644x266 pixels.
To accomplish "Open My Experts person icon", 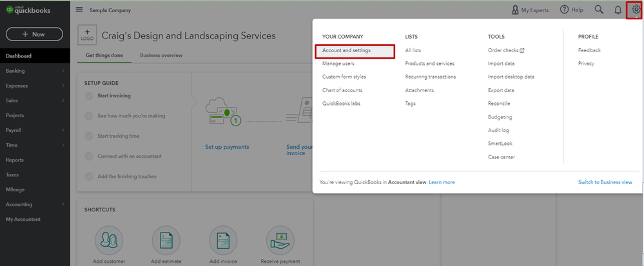I will point(515,10).
